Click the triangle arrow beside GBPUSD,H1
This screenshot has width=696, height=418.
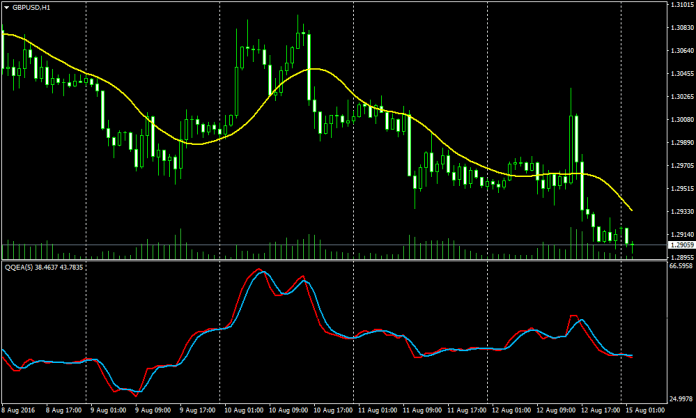coord(6,7)
